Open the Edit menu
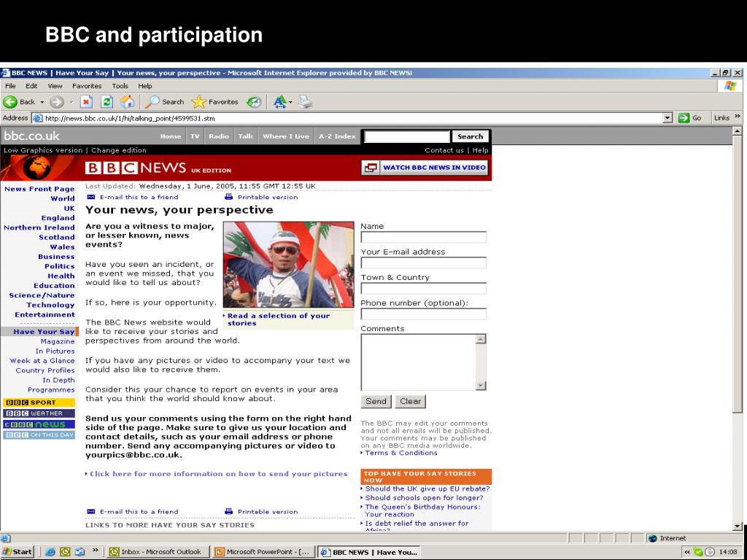The width and height of the screenshot is (747, 560). click(31, 86)
